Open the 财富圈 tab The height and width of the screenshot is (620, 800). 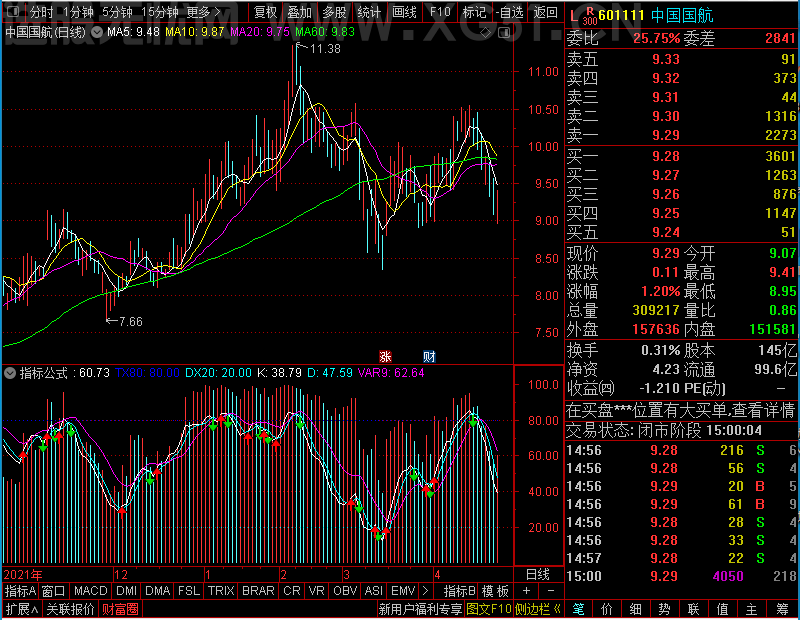(120, 609)
